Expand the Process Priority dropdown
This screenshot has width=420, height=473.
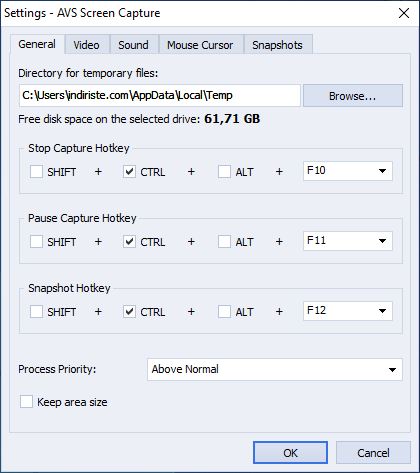275,369
